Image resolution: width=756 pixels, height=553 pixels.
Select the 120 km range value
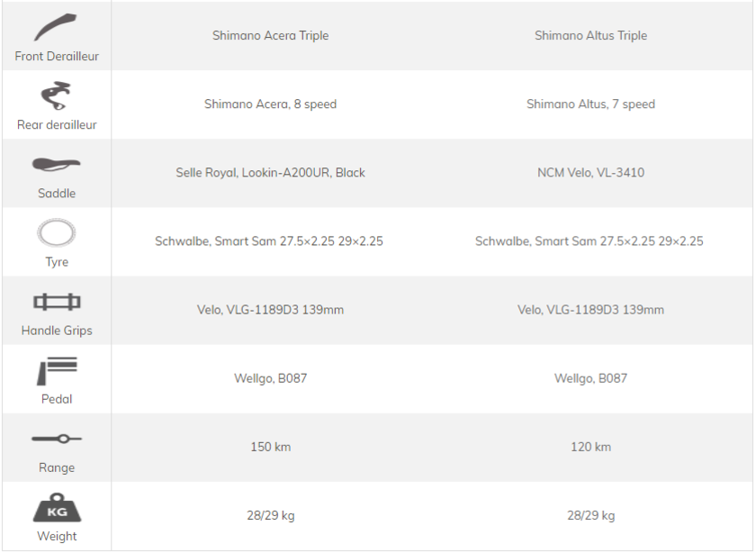(590, 447)
